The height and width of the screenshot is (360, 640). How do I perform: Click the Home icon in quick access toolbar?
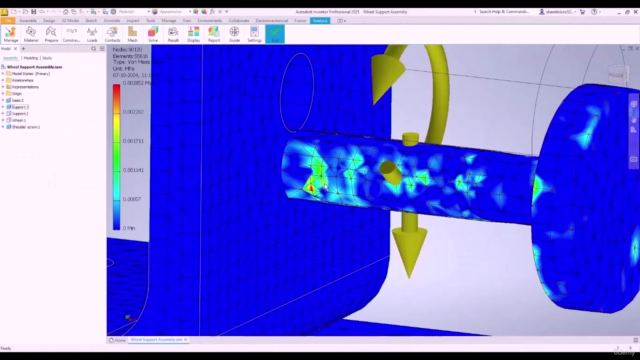(65, 12)
